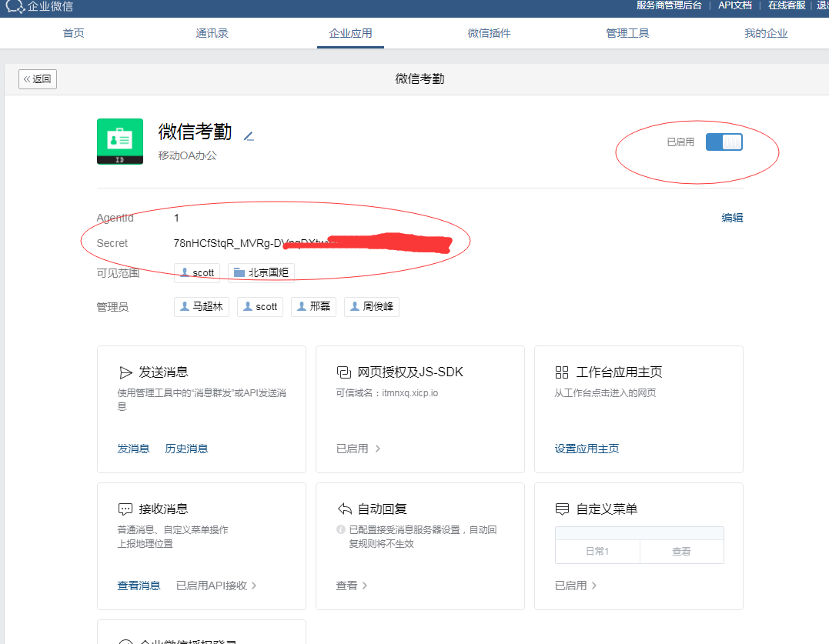
Task: Click the 自定义菜单 list icon
Action: [x=562, y=509]
